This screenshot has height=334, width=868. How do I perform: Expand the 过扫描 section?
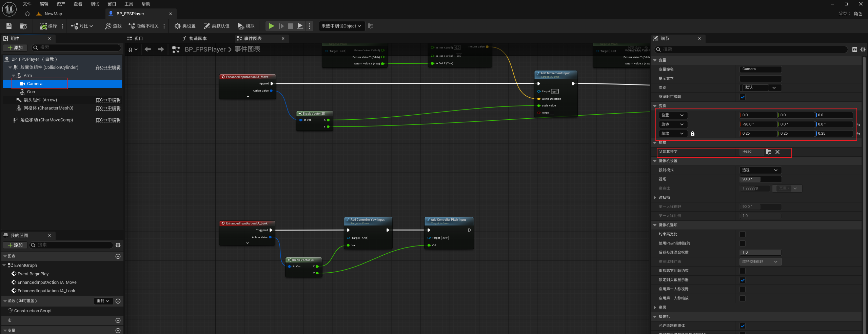coord(655,198)
